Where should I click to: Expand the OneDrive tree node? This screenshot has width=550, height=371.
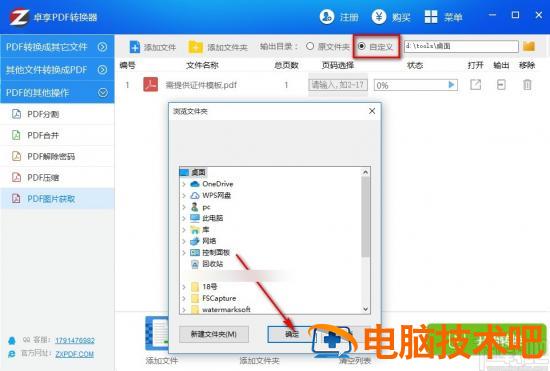click(x=184, y=184)
